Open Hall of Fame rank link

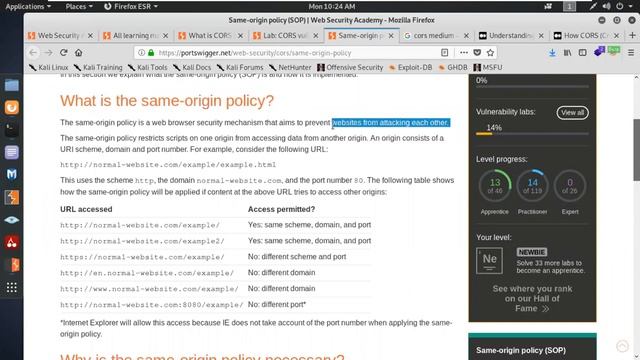click(x=532, y=299)
